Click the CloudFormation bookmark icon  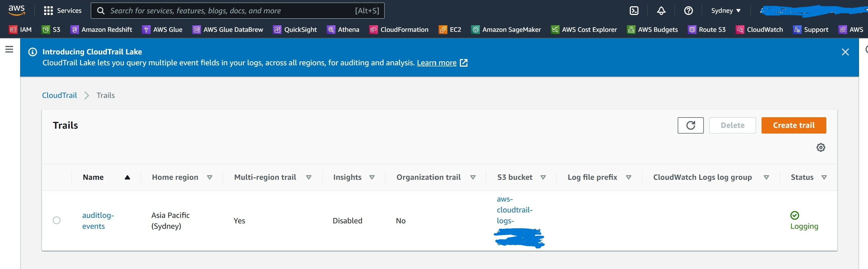coord(373,30)
